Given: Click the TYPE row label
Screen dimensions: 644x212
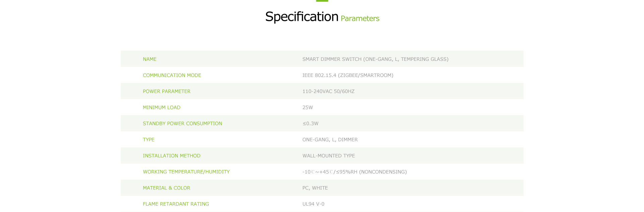Looking at the screenshot, I should (x=149, y=140).
